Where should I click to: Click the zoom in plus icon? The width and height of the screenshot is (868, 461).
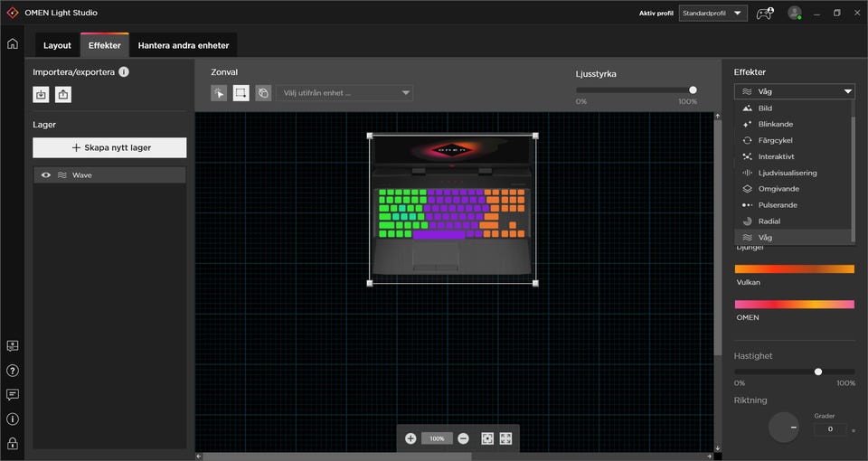point(410,438)
